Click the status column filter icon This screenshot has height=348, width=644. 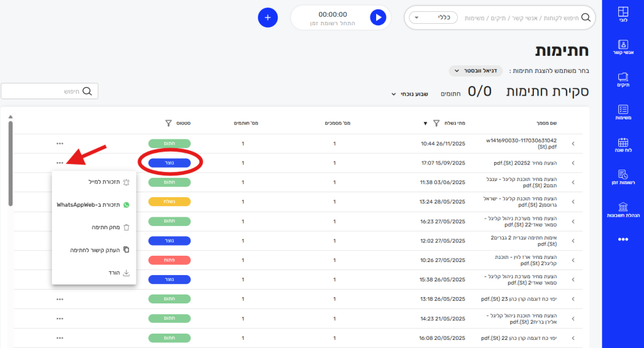pos(168,123)
